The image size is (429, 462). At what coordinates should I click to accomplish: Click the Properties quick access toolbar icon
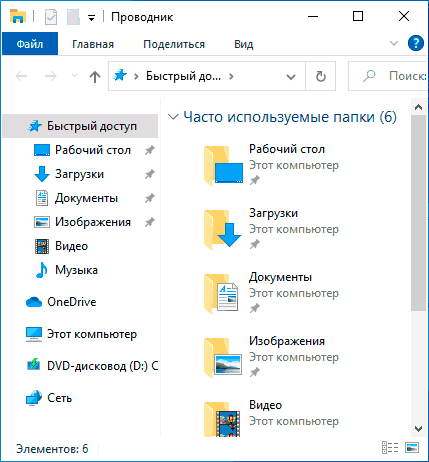click(x=51, y=17)
